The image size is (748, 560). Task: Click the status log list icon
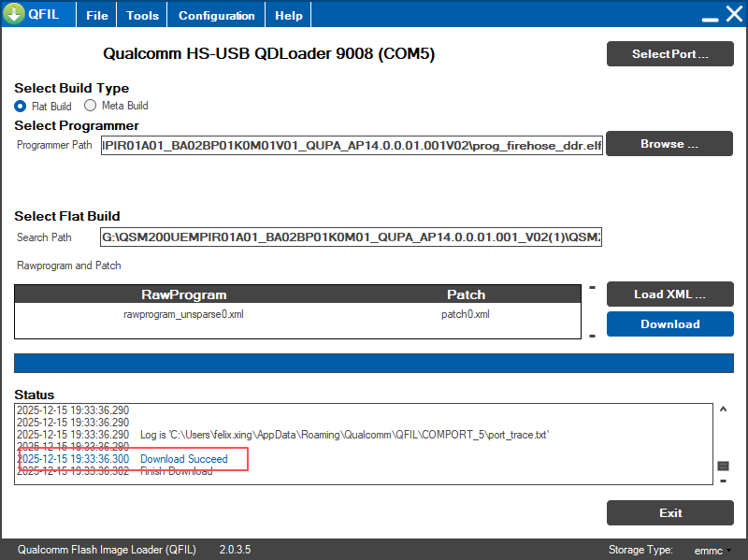pyautogui.click(x=723, y=466)
